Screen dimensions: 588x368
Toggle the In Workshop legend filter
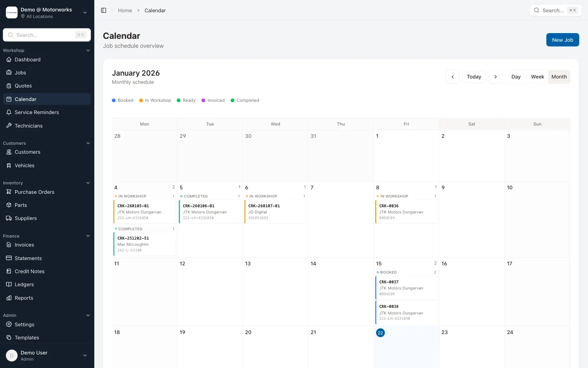[x=155, y=100]
